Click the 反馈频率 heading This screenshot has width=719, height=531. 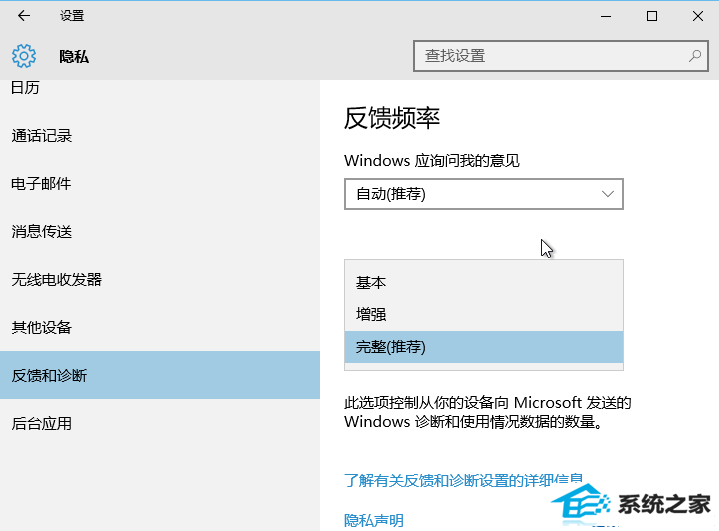point(392,118)
